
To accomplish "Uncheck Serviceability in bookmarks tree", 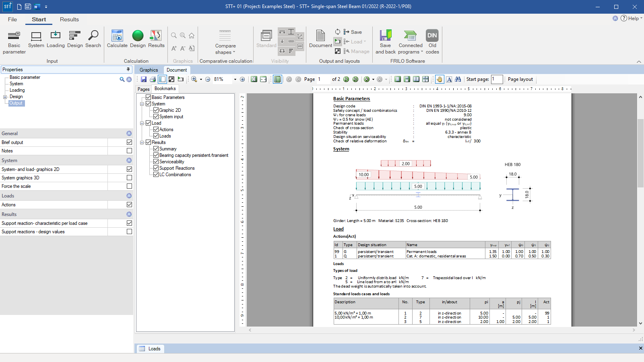I will [156, 161].
